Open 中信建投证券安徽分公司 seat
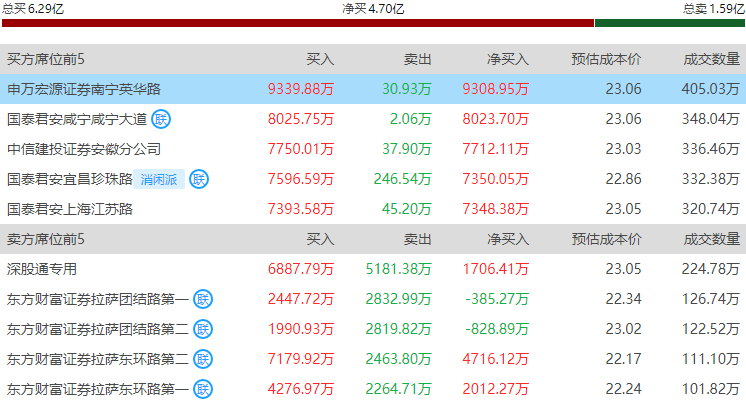 84,149
